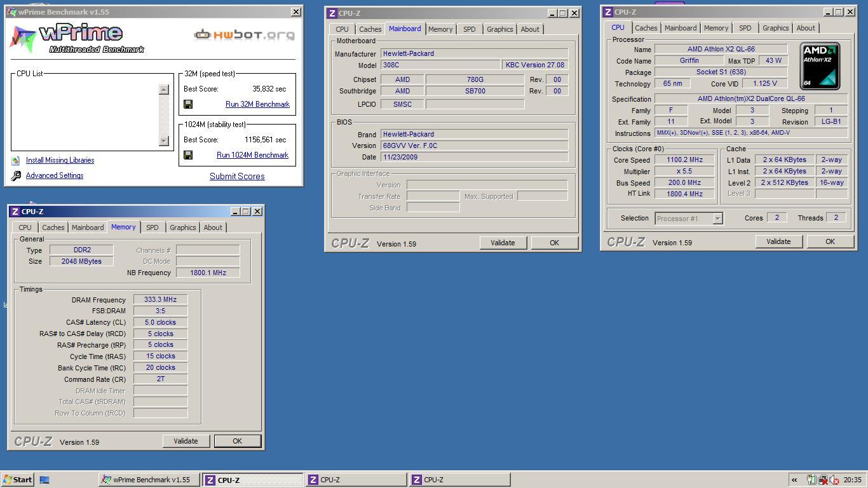Minimize the CPU-Z Mainboard window

(552, 13)
